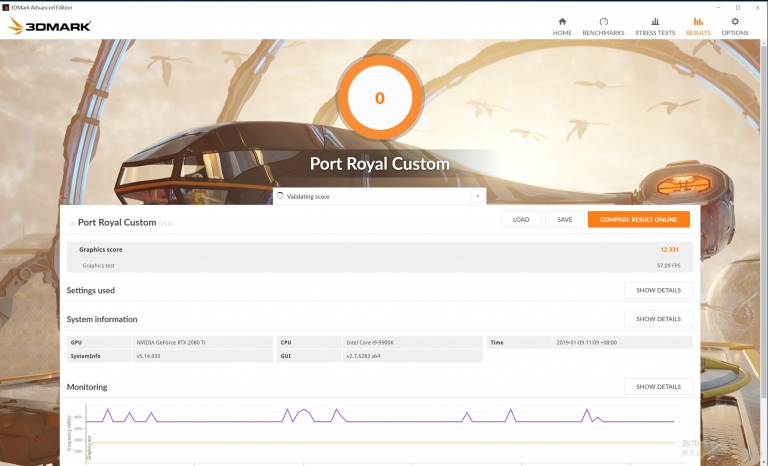This screenshot has height=466, width=768.
Task: Show details for System information
Action: [658, 319]
